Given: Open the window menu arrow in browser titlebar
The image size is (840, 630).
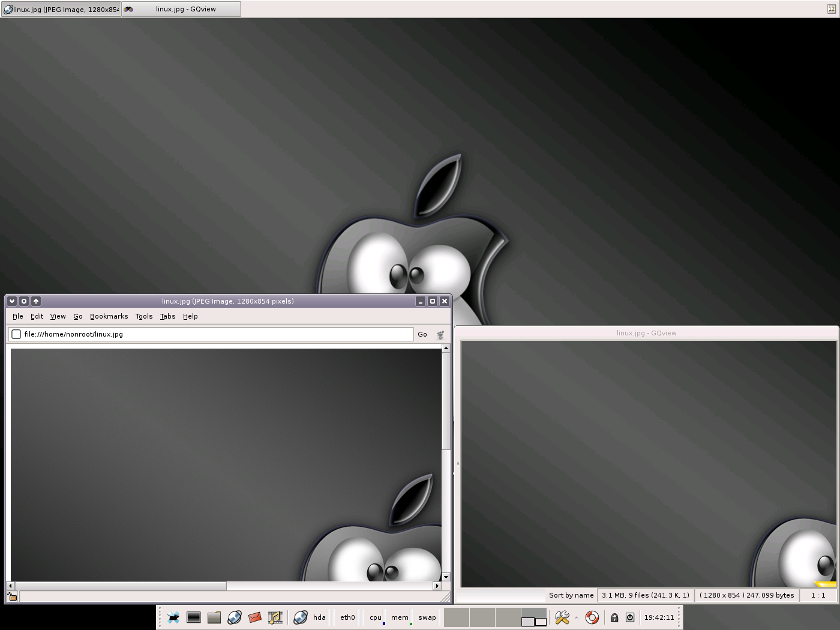Looking at the screenshot, I should 12,301.
